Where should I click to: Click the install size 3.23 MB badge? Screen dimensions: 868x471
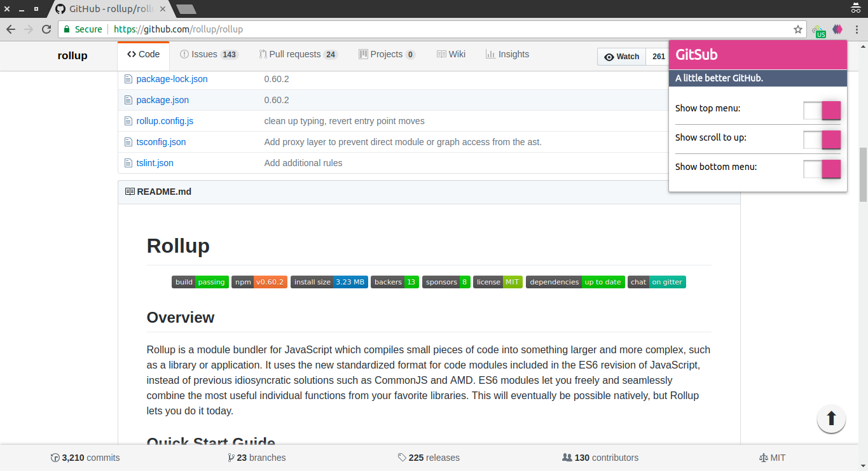tap(329, 282)
